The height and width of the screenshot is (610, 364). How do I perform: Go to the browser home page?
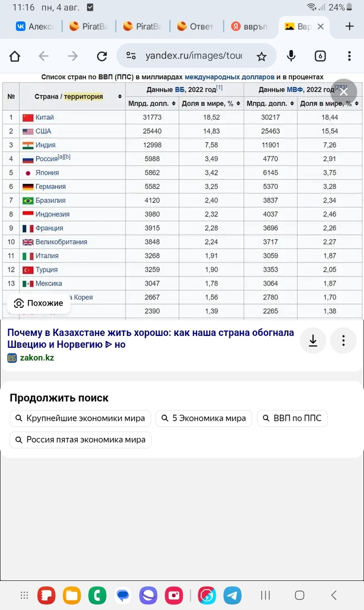[15, 56]
